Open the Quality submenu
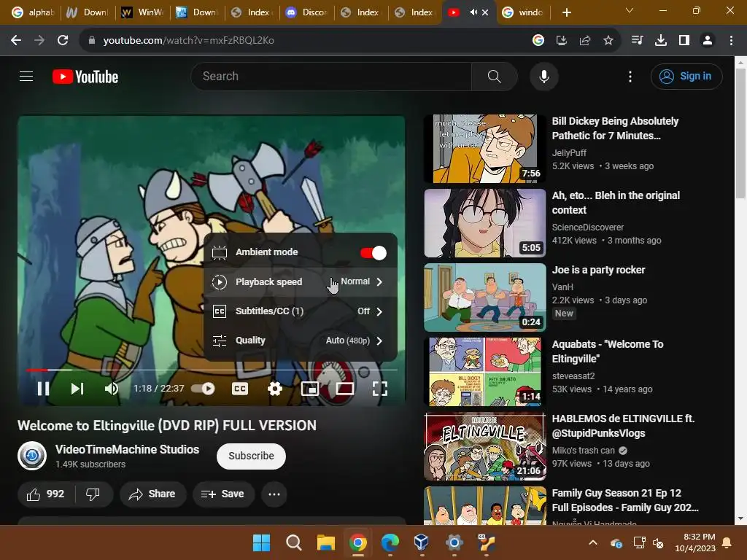Screen dimensions: 747x560 pos(300,341)
